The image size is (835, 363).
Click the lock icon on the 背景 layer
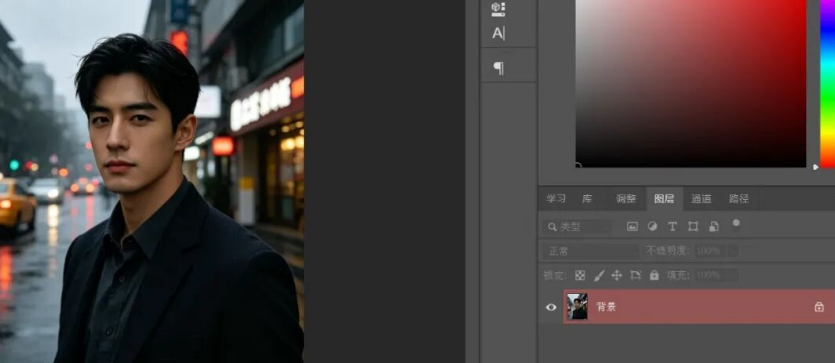[819, 307]
